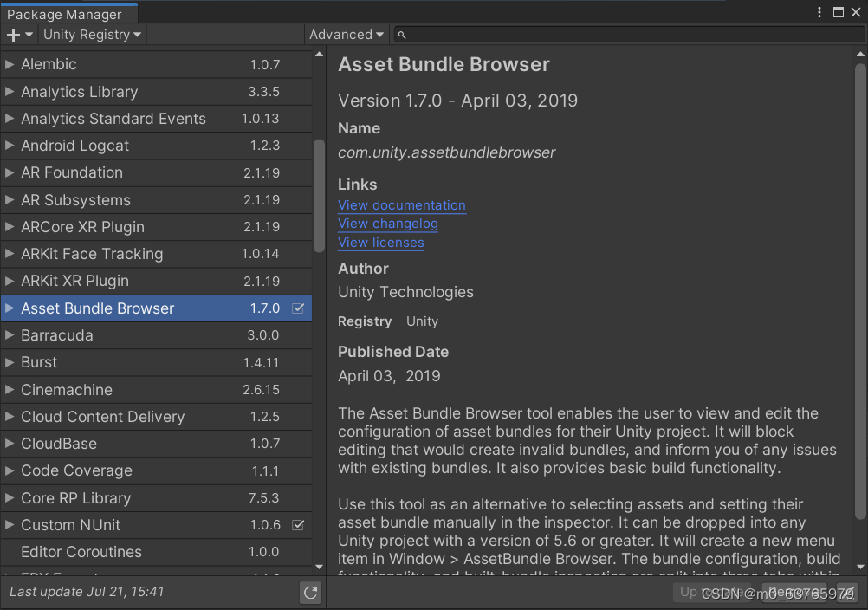
Task: Open the three-dot window options menu
Action: 819,12
